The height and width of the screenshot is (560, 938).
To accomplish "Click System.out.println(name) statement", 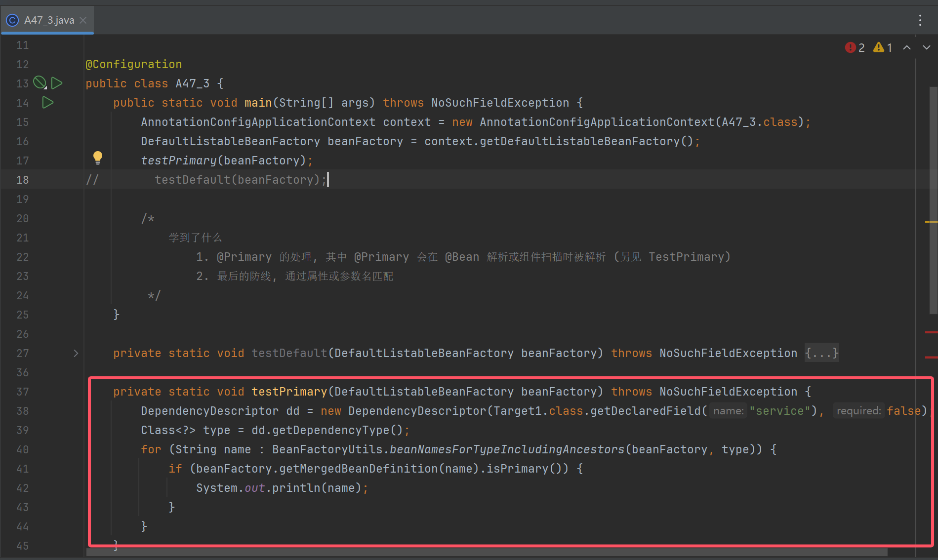I will [x=283, y=488].
